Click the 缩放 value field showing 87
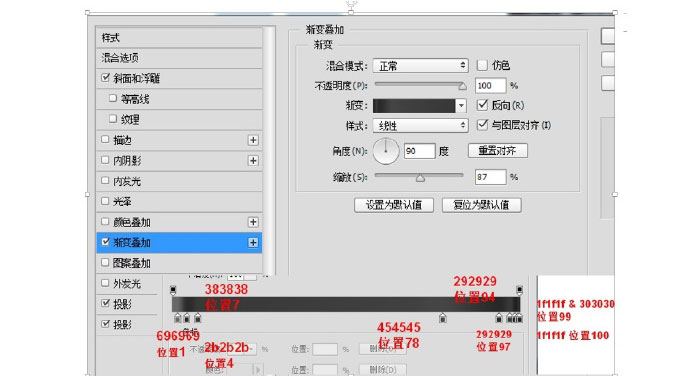Image resolution: width=690 pixels, height=376 pixels. pos(490,177)
